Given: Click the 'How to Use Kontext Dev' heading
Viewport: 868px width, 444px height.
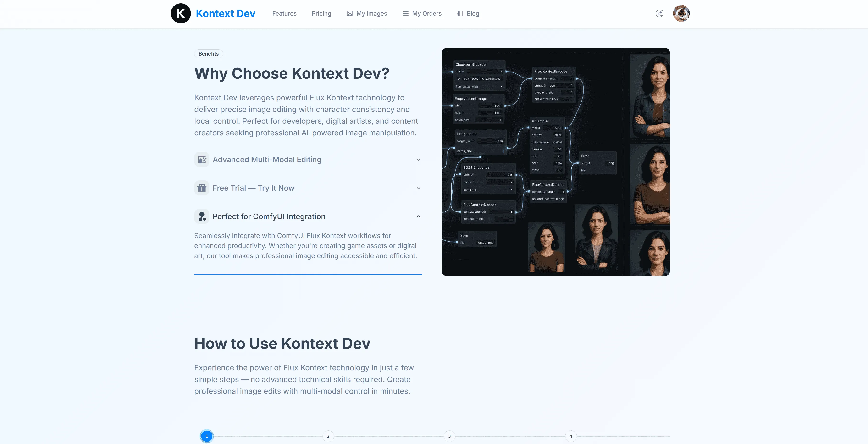Looking at the screenshot, I should click(282, 344).
